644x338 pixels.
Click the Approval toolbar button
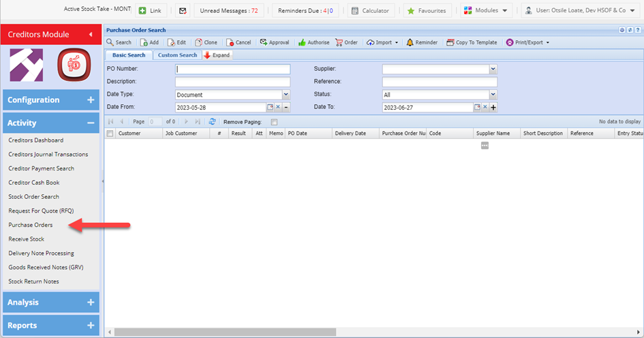pyautogui.click(x=275, y=42)
